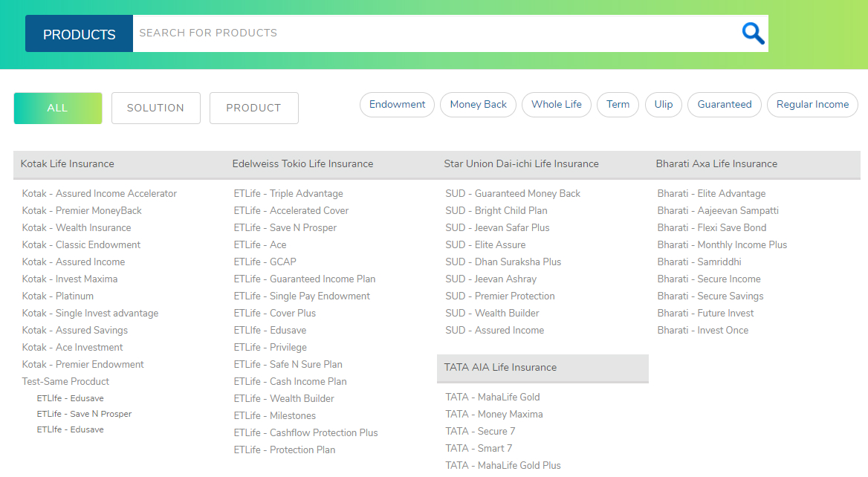Click the magnifying glass search icon
The image size is (868, 477).
coord(753,33)
